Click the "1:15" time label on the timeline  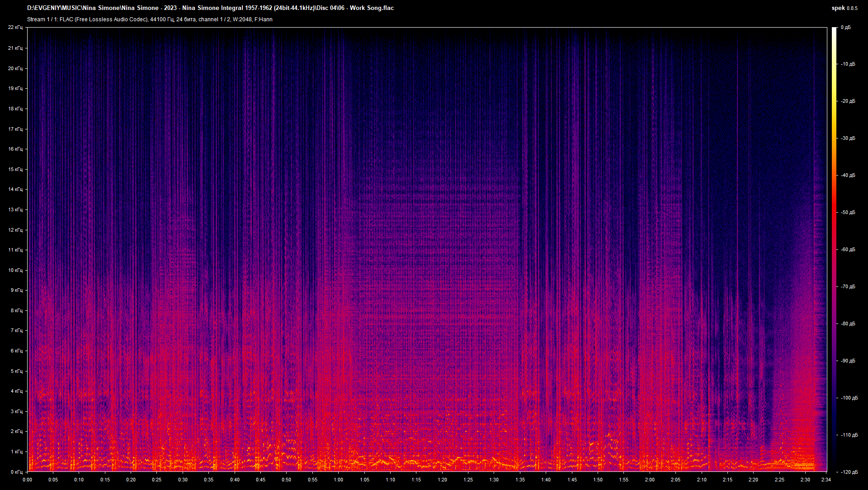(416, 480)
